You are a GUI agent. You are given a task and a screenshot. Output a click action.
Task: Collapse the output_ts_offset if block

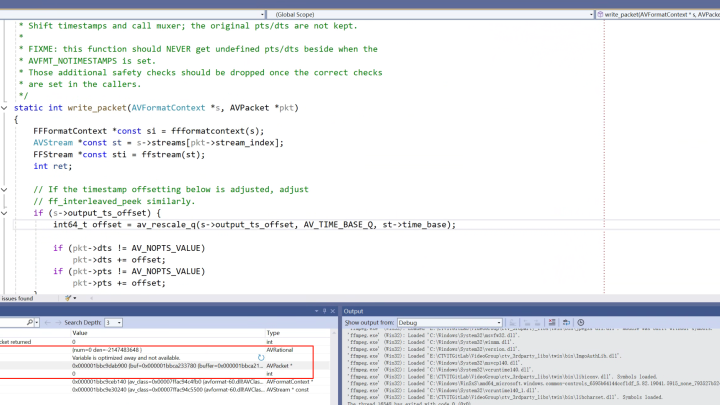tap(7, 213)
